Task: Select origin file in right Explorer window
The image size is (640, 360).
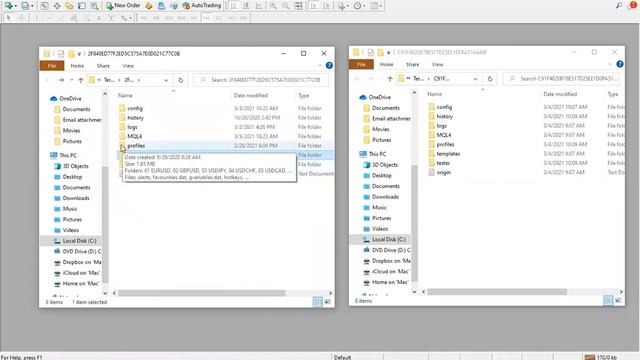Action: point(444,173)
